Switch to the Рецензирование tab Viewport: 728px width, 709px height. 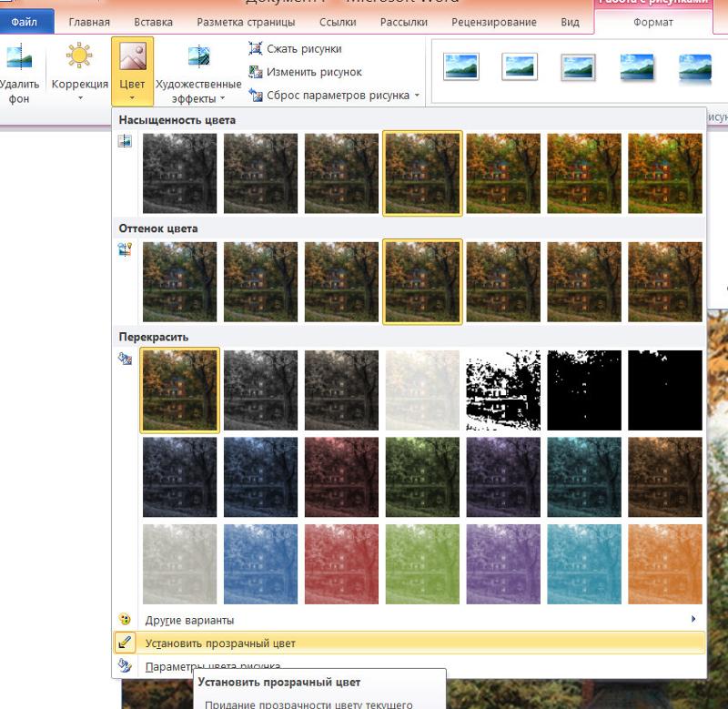click(x=494, y=22)
